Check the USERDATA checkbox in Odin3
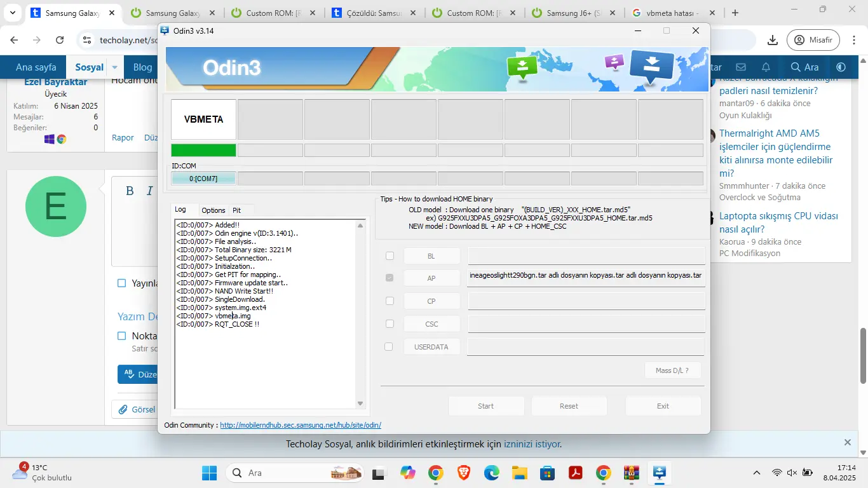 [x=389, y=347]
